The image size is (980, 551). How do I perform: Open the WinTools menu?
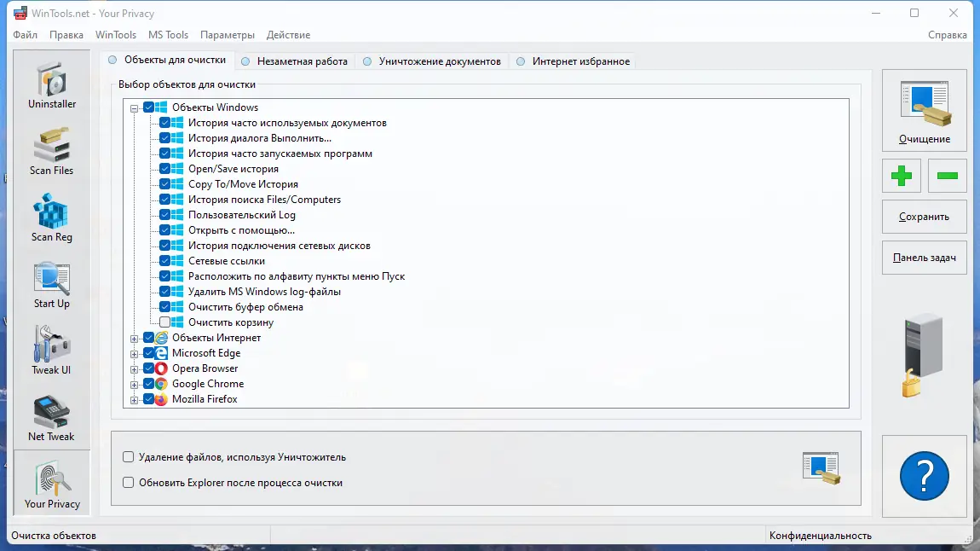tap(116, 35)
